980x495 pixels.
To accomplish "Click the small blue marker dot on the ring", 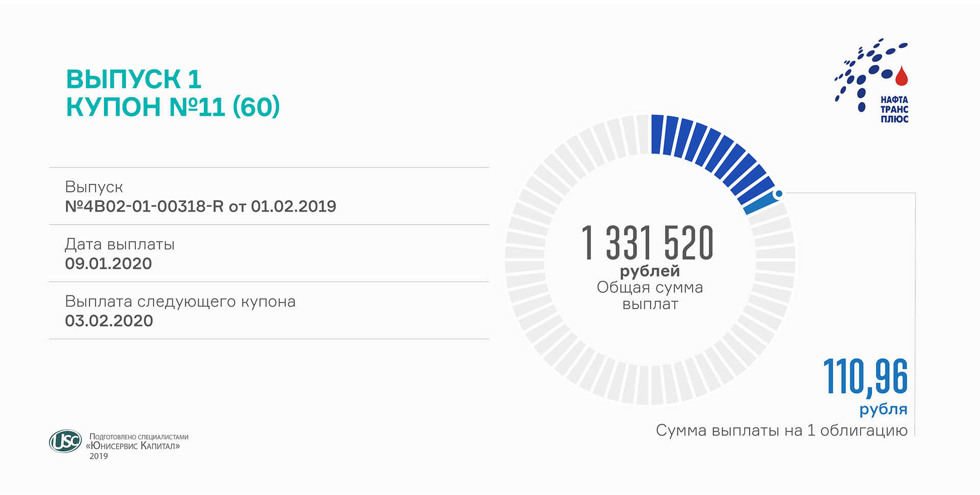I will (x=779, y=194).
